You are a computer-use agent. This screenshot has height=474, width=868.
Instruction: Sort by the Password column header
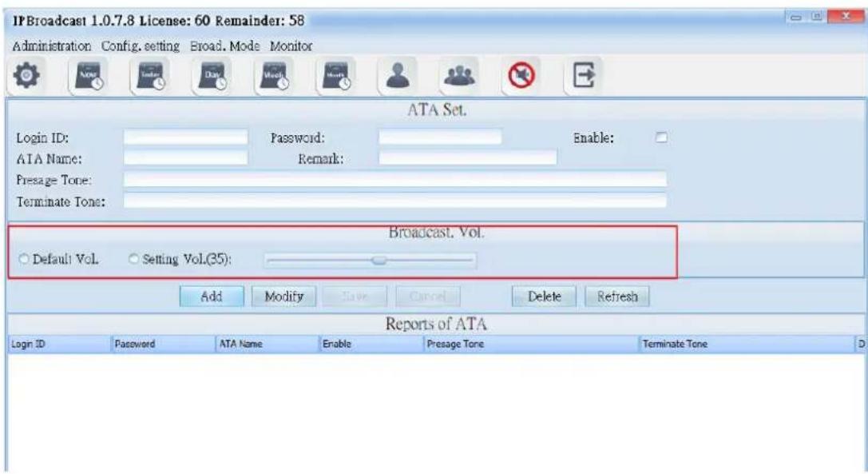click(x=164, y=345)
